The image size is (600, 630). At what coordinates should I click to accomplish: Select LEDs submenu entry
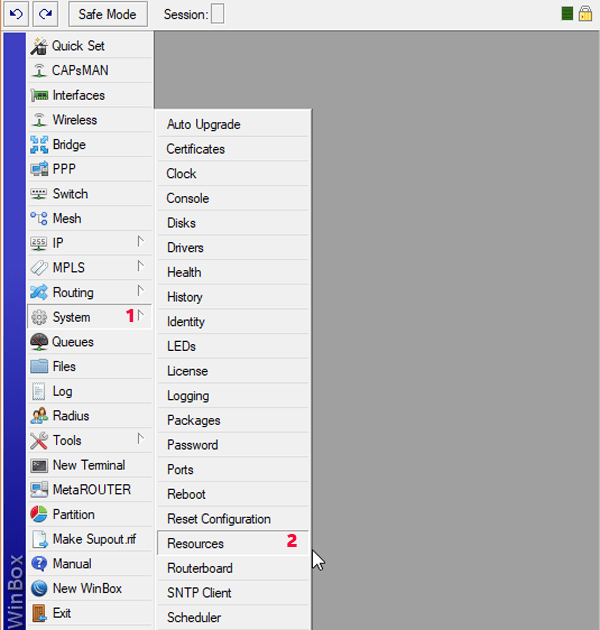click(x=233, y=346)
